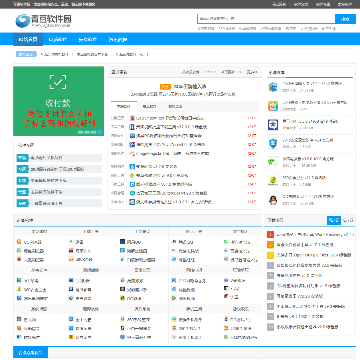The width and height of the screenshot is (360, 360).
Task: Open the orange and blue shopping bag app icon
Action: click(273, 106)
